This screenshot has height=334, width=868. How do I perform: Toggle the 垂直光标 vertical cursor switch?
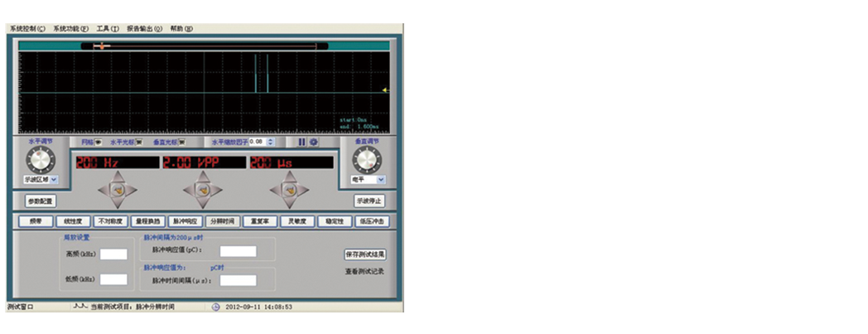181,142
